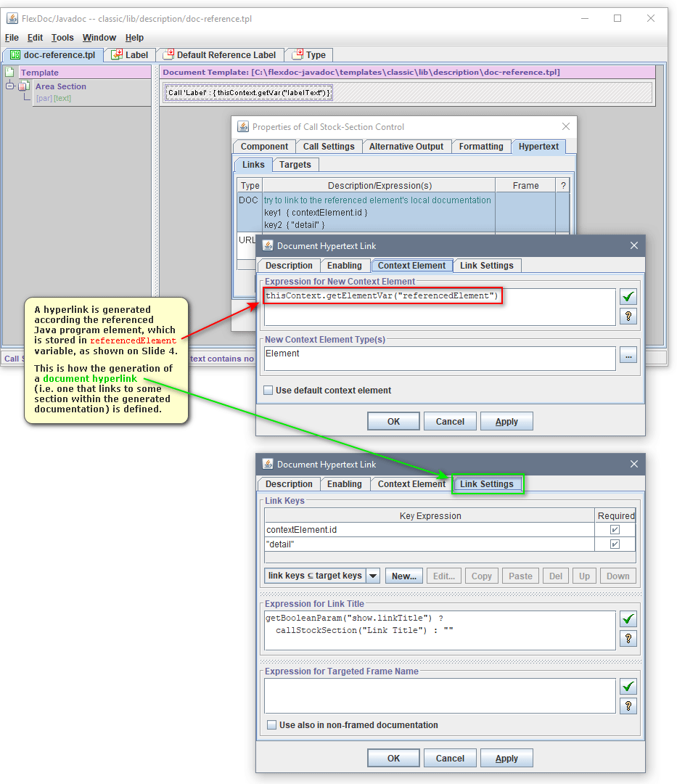Collapse the Area Section tree node
This screenshot has width=677, height=784.
click(x=10, y=86)
